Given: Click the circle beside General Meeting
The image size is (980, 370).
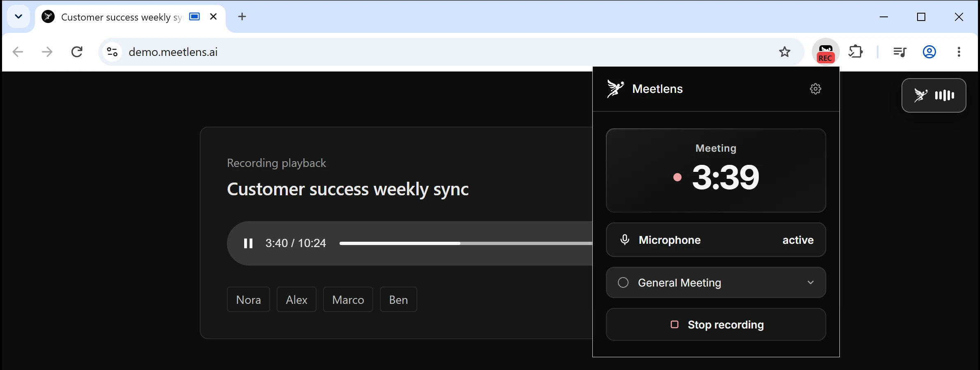Looking at the screenshot, I should (x=623, y=282).
